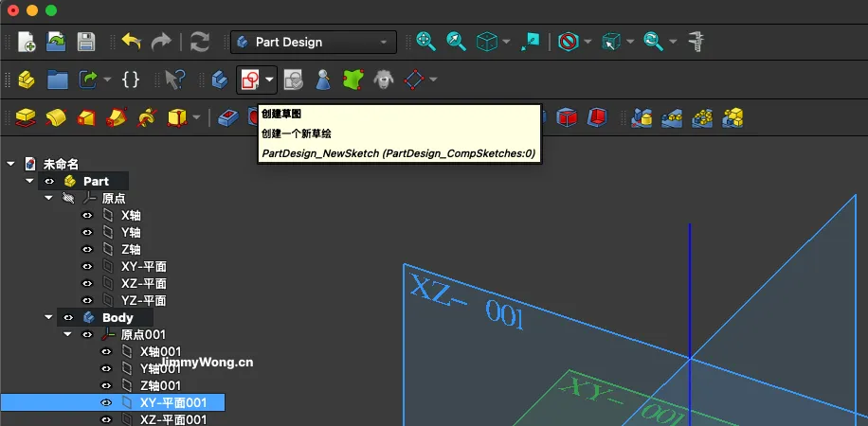
Task: Collapse the 未命名 document tree node
Action: point(11,164)
